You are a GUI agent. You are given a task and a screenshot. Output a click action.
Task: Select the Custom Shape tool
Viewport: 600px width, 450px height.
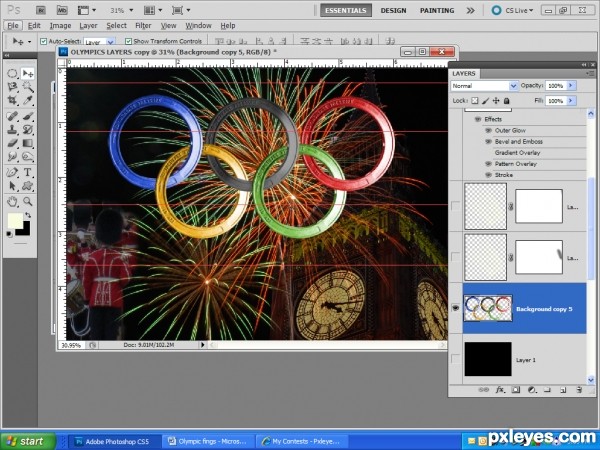[28, 186]
